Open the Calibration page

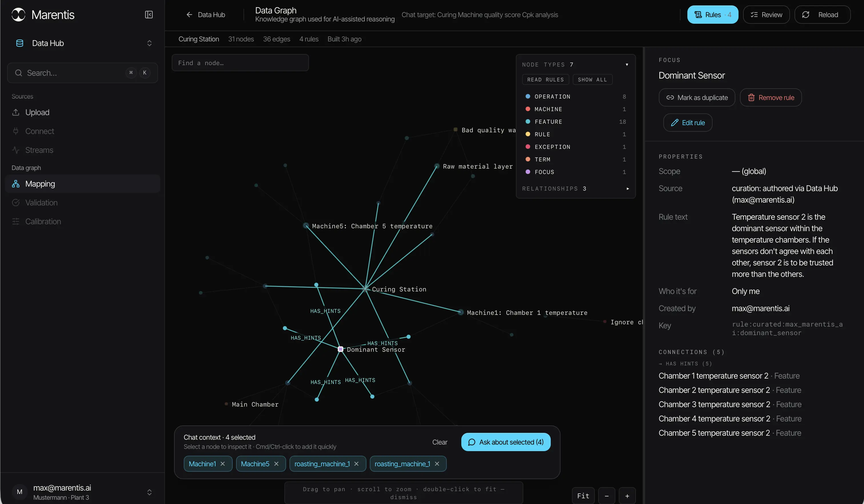[83, 221]
